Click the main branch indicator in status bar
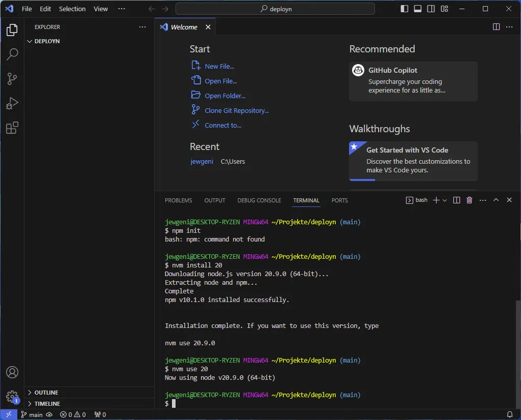This screenshot has height=420, width=521. point(32,415)
